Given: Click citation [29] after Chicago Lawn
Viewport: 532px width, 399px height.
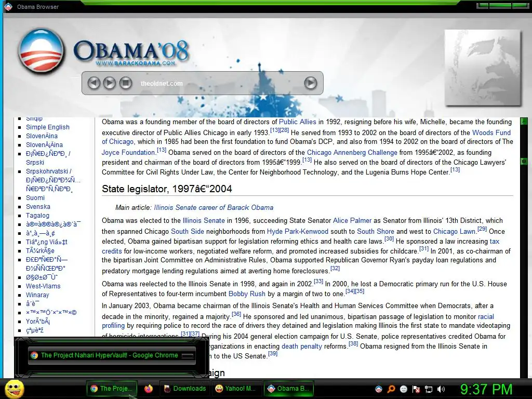Looking at the screenshot, I should (x=482, y=229).
